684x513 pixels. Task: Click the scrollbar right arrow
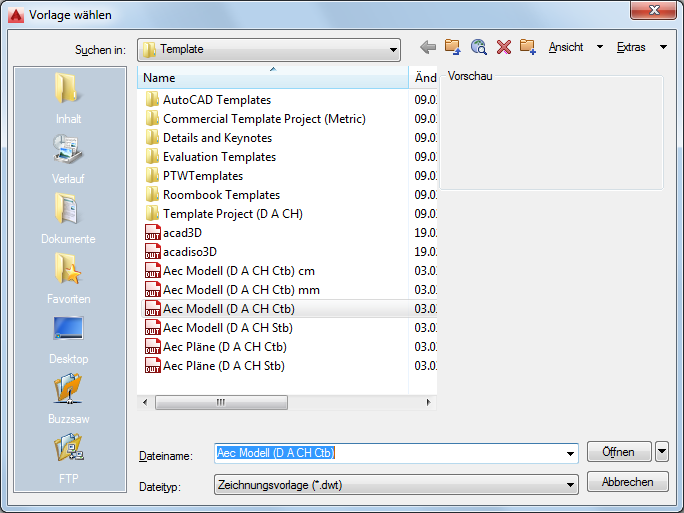coord(428,402)
